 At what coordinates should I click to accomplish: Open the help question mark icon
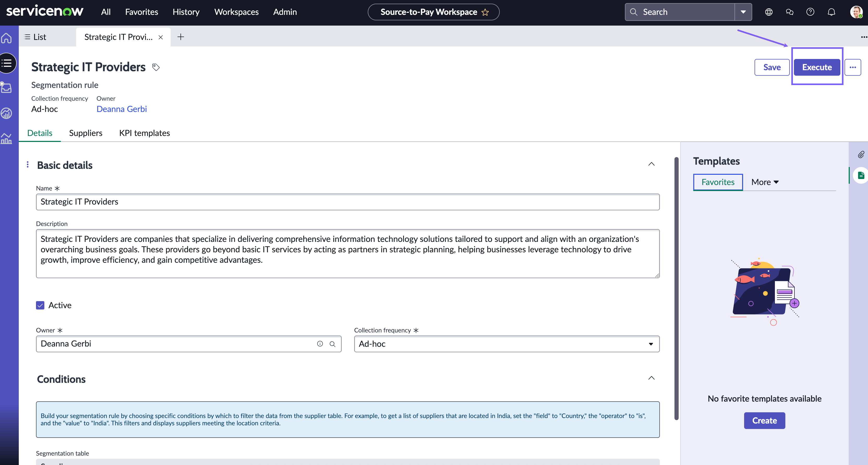click(810, 12)
